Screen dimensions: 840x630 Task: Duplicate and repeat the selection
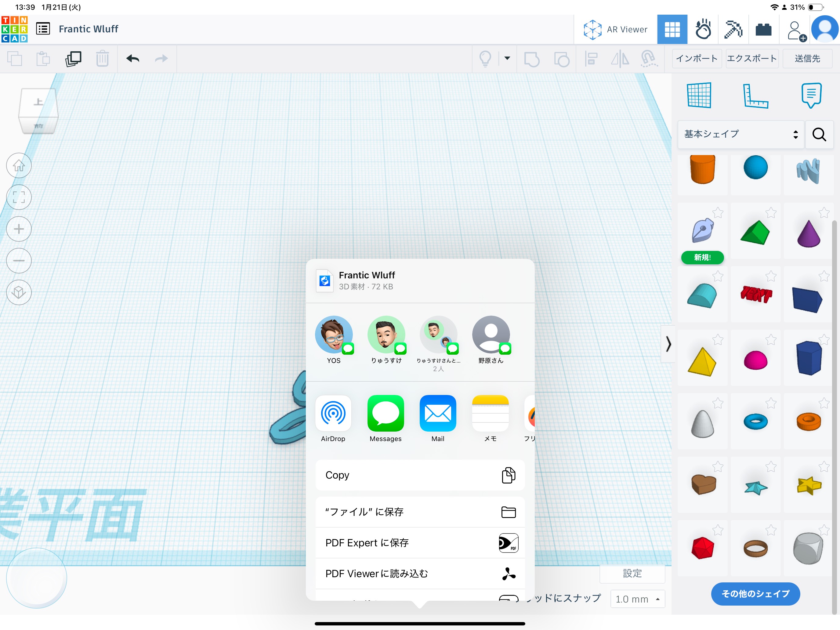(73, 59)
